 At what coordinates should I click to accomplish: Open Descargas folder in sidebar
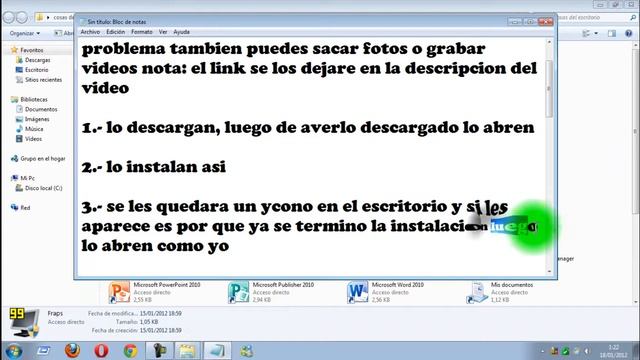coord(38,60)
